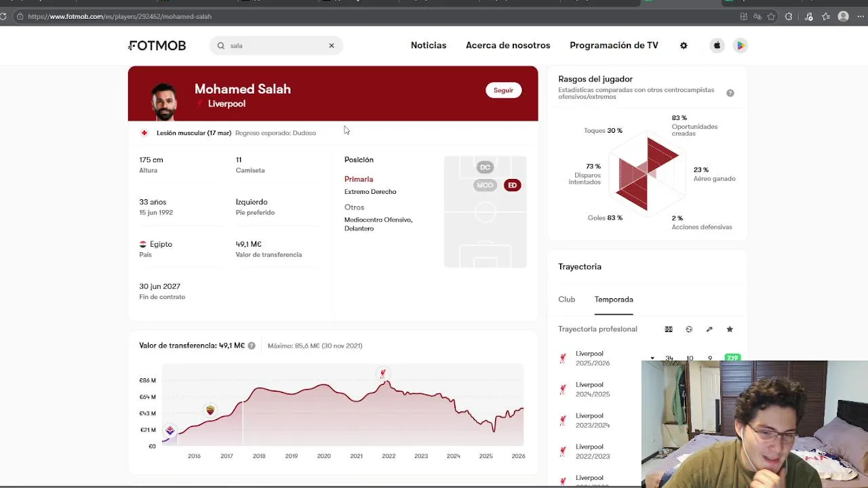868x488 pixels.
Task: Click the matches played column icon
Action: point(669,329)
